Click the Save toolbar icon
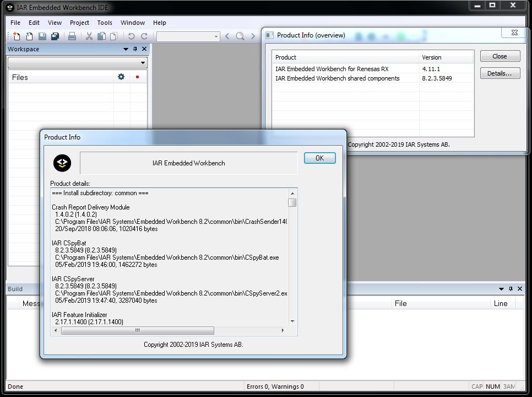The image size is (532, 397). pyautogui.click(x=42, y=36)
